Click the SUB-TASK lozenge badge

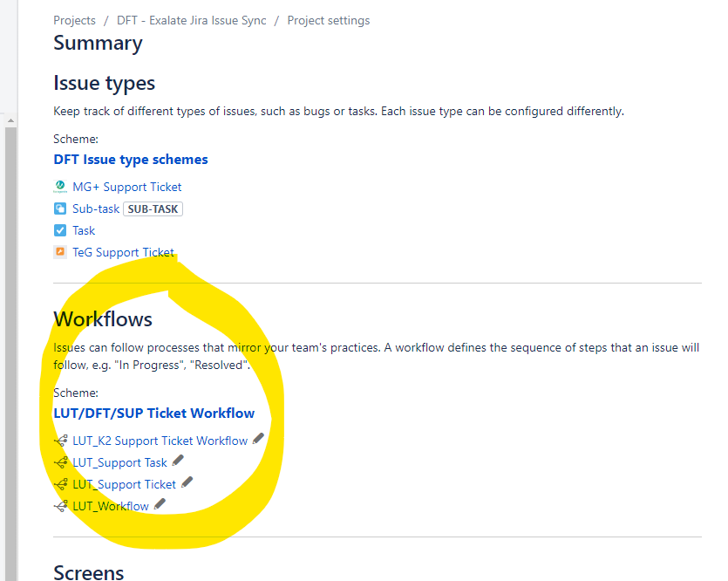point(153,209)
